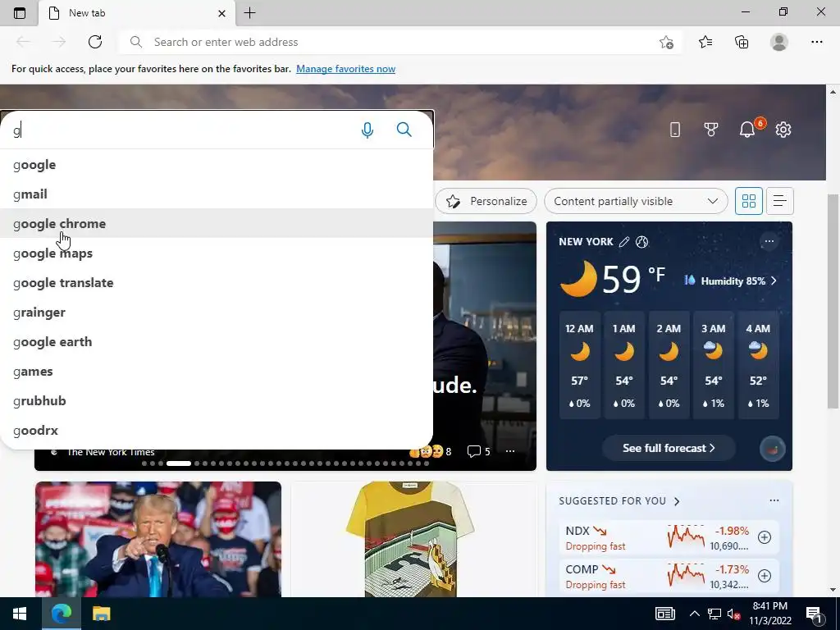Screen dimensions: 840x630
Task: Open weather card more options
Action: click(769, 241)
